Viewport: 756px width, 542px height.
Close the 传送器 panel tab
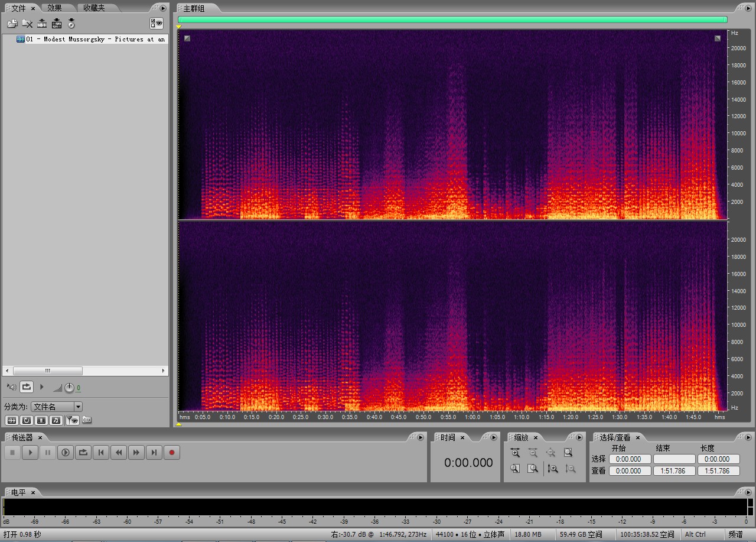pyautogui.click(x=40, y=438)
